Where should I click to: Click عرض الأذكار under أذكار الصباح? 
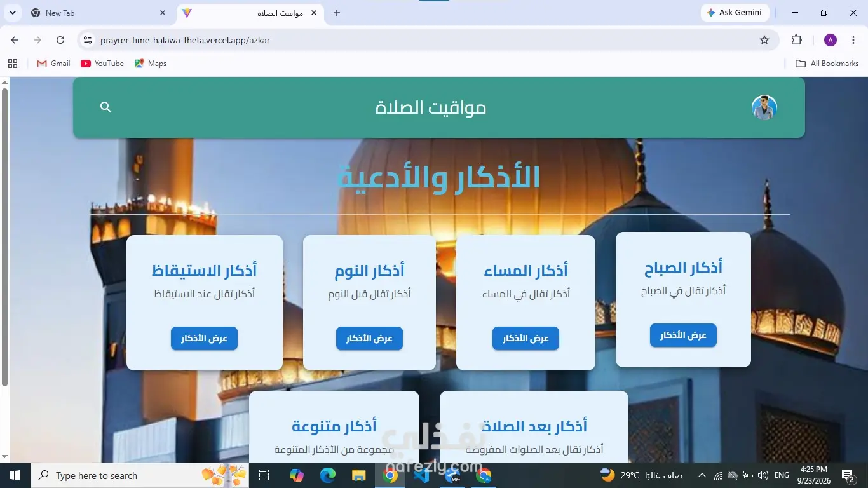tap(683, 335)
